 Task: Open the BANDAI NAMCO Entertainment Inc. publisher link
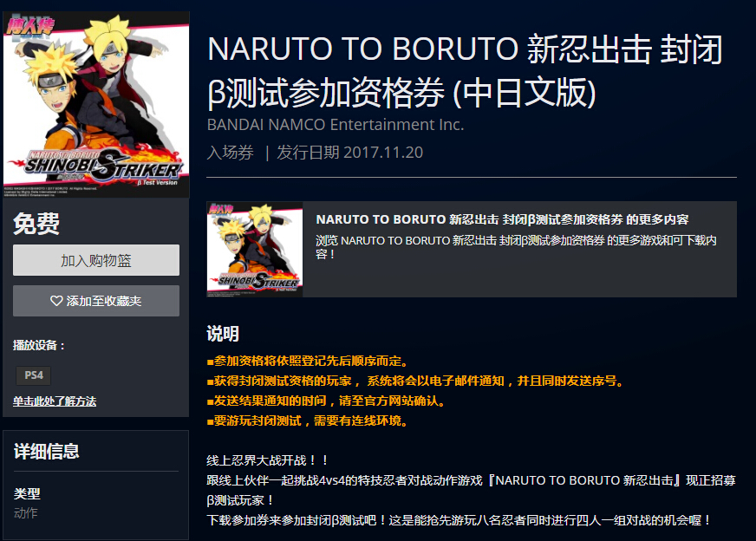336,124
